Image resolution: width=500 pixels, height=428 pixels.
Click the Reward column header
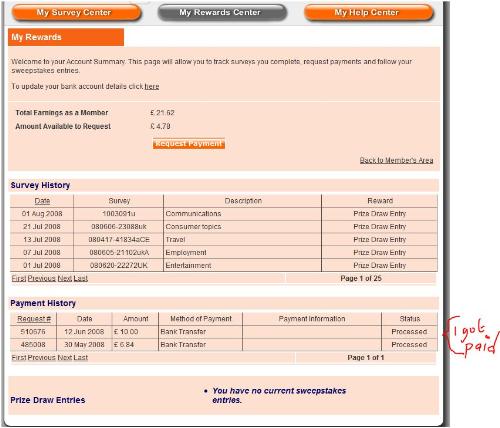coord(380,201)
